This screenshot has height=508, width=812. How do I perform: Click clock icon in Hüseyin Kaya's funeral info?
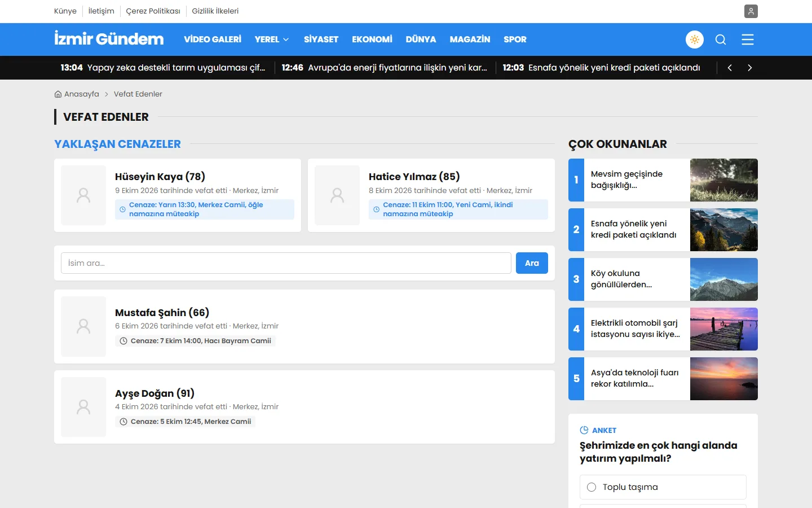click(122, 209)
